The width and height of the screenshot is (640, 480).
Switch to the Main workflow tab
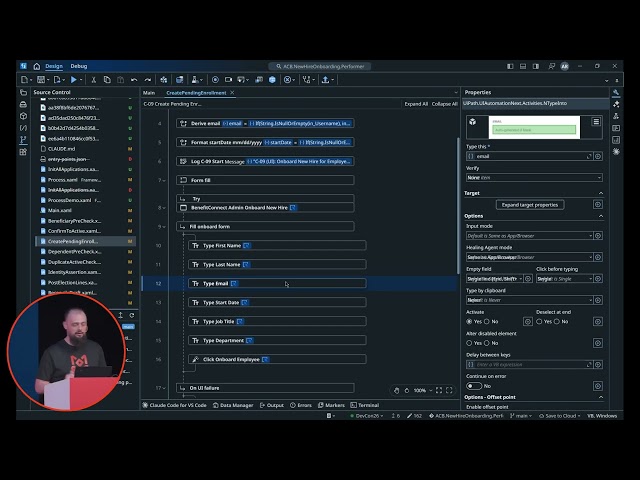(149, 93)
